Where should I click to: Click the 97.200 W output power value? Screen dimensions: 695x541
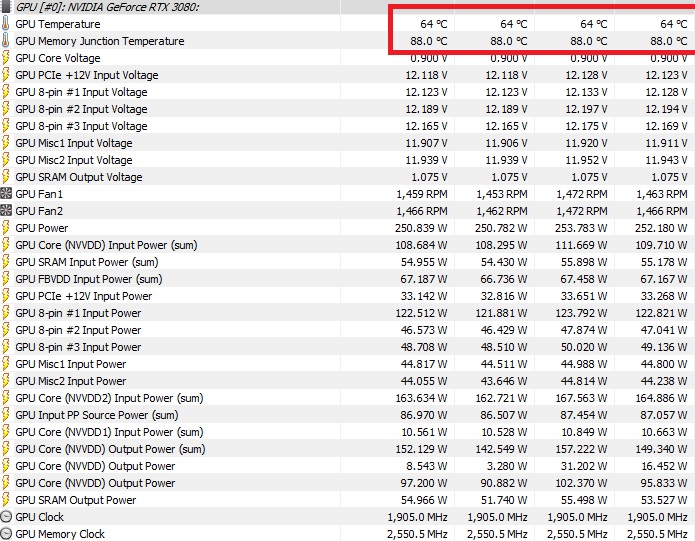tap(424, 483)
